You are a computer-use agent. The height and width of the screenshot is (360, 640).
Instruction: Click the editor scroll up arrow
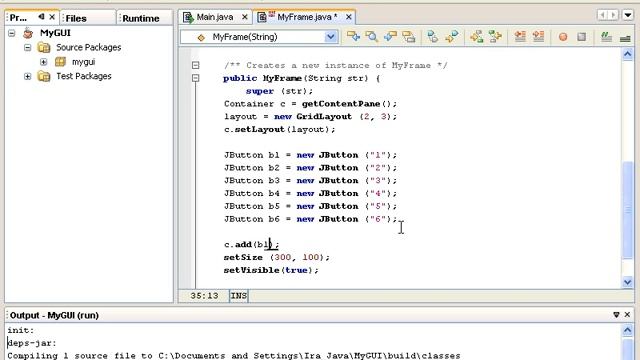[628, 54]
